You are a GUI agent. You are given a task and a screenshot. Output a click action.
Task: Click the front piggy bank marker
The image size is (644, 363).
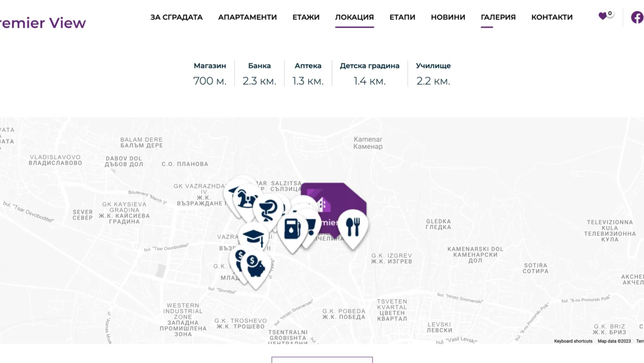pos(256,267)
